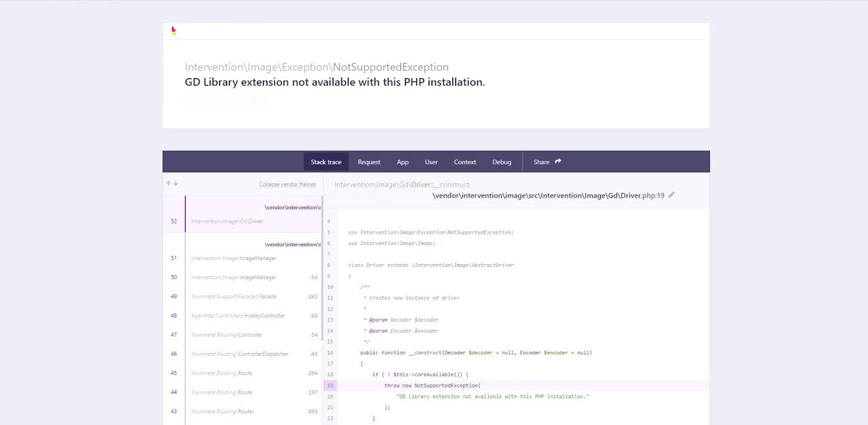Select the Stack trace tab
Screen dimensions: 868x425
pyautogui.click(x=326, y=162)
